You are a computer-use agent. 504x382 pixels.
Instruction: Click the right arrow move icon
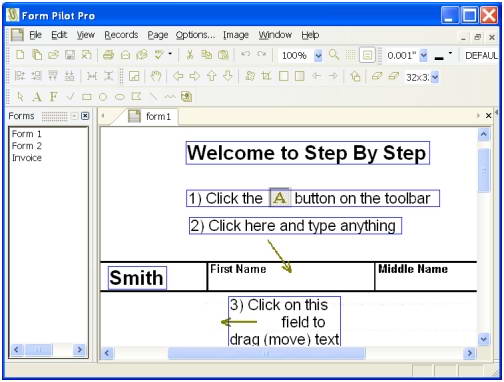tap(195, 76)
